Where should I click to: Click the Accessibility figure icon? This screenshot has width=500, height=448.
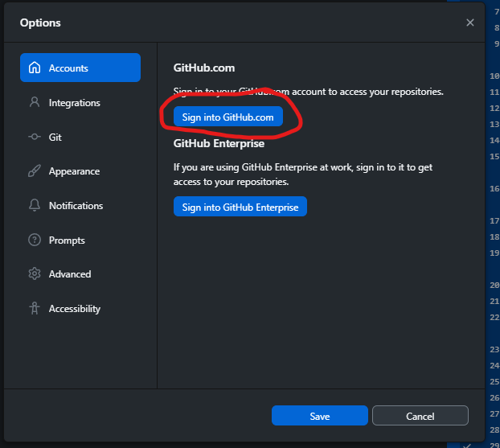point(35,308)
